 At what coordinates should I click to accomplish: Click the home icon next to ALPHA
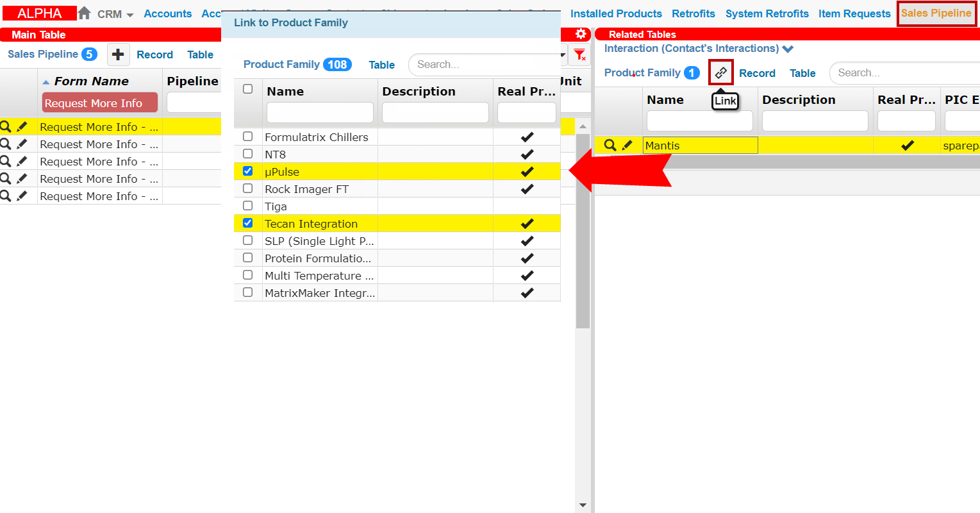click(x=84, y=13)
